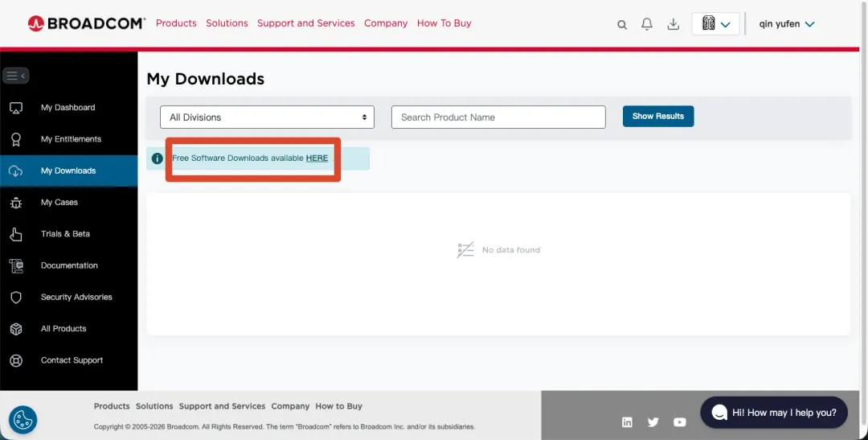Click the No data found text
Image resolution: width=868 pixels, height=440 pixels.
pos(511,250)
